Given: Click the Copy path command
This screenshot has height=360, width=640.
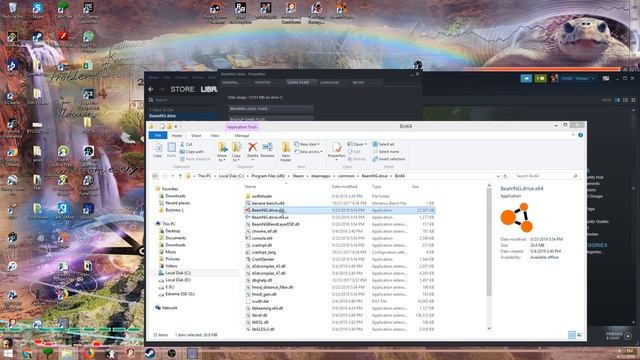Looking at the screenshot, I should 191,151.
